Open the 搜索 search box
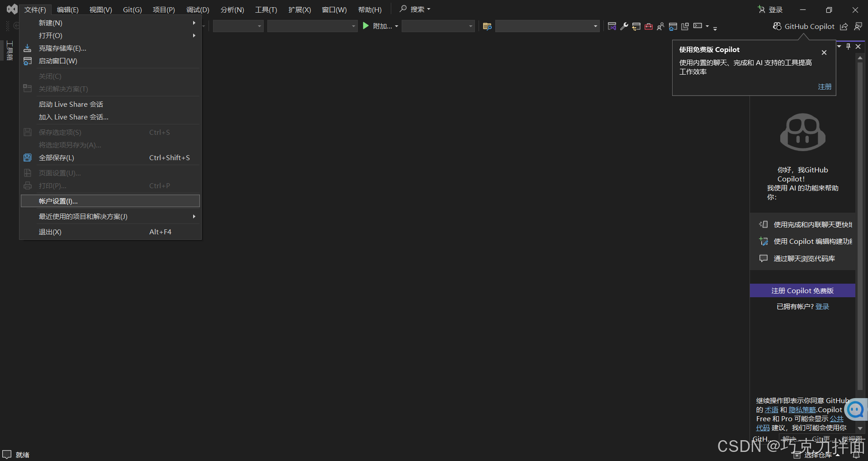Screen dimensions: 868x461 click(415, 9)
